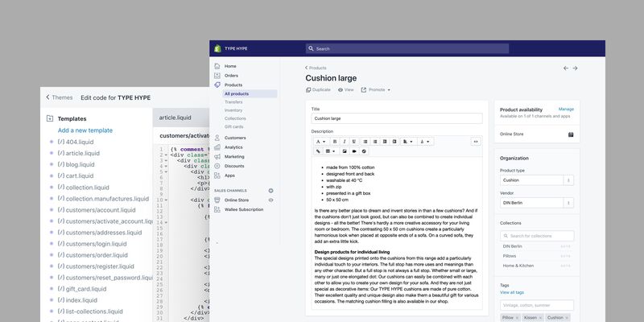Insert bulleted list in description
This screenshot has height=322, width=644.
point(365,142)
